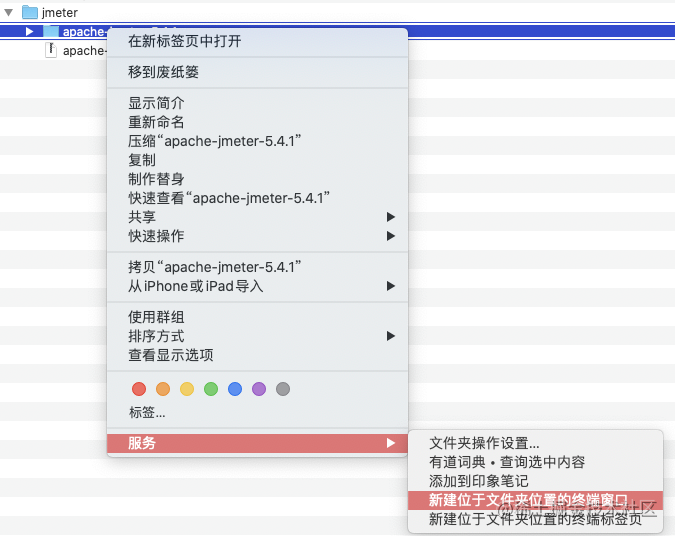Open the 快速操作 submenu
The height and width of the screenshot is (536, 675).
point(257,236)
